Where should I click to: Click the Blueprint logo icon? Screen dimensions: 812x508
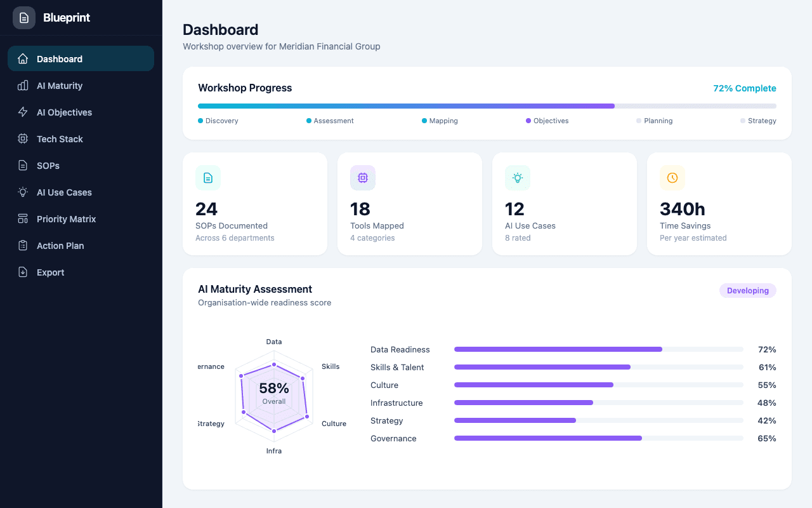24,18
